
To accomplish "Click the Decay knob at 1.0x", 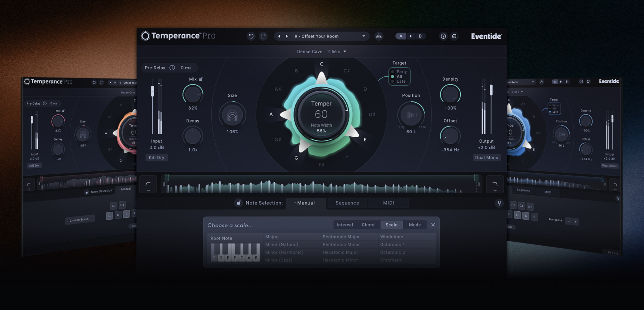I will click(193, 136).
